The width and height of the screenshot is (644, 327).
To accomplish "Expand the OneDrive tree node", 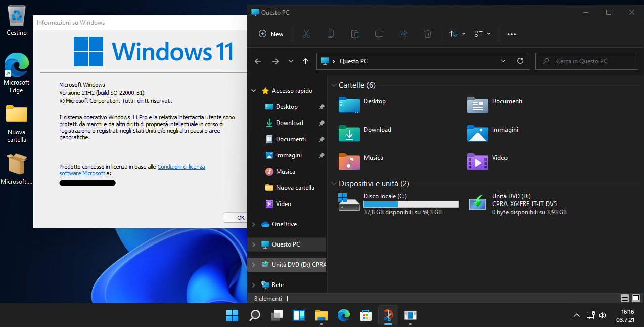I will tap(254, 224).
